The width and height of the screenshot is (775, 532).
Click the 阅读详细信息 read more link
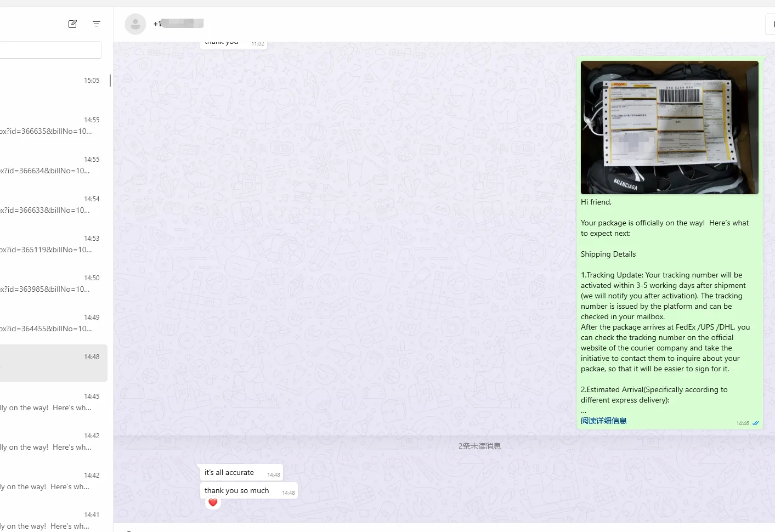(x=603, y=421)
